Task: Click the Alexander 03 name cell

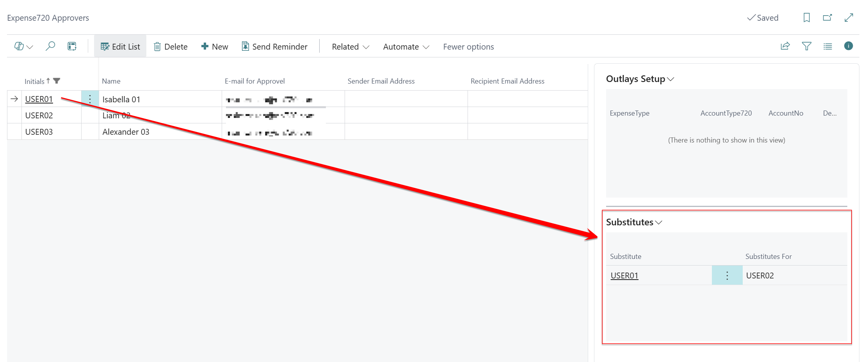Action: pos(160,132)
